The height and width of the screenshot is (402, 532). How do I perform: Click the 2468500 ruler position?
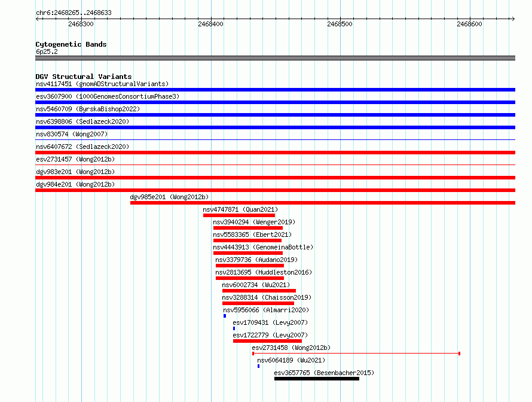tap(340, 24)
